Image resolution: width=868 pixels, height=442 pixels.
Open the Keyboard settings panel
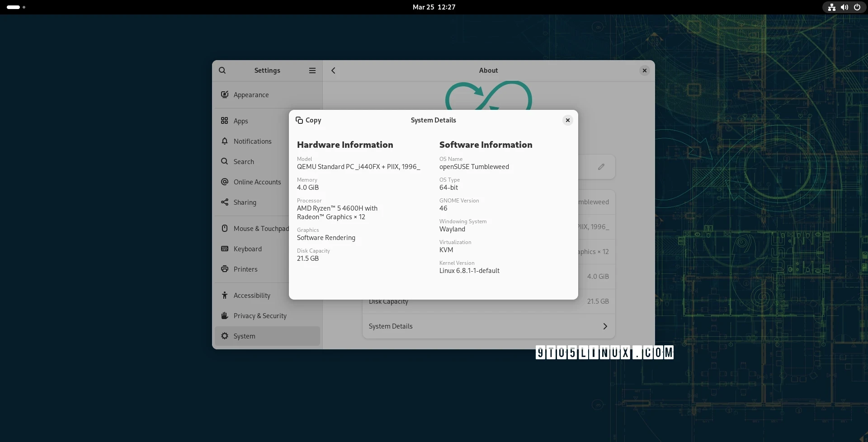(247, 249)
